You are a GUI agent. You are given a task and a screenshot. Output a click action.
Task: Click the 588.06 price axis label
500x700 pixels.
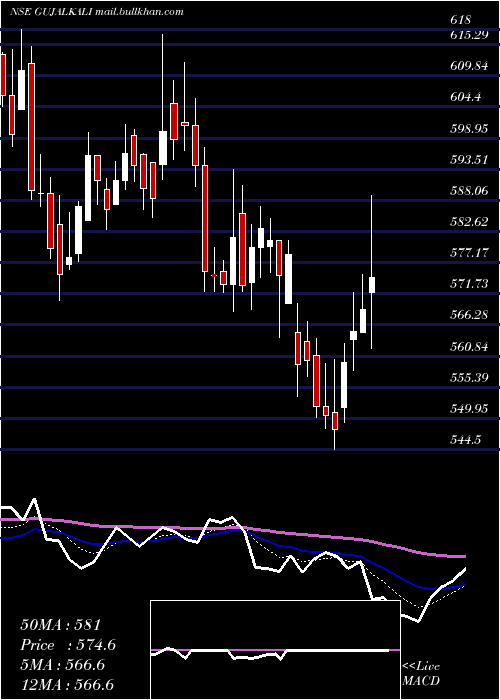pyautogui.click(x=469, y=191)
